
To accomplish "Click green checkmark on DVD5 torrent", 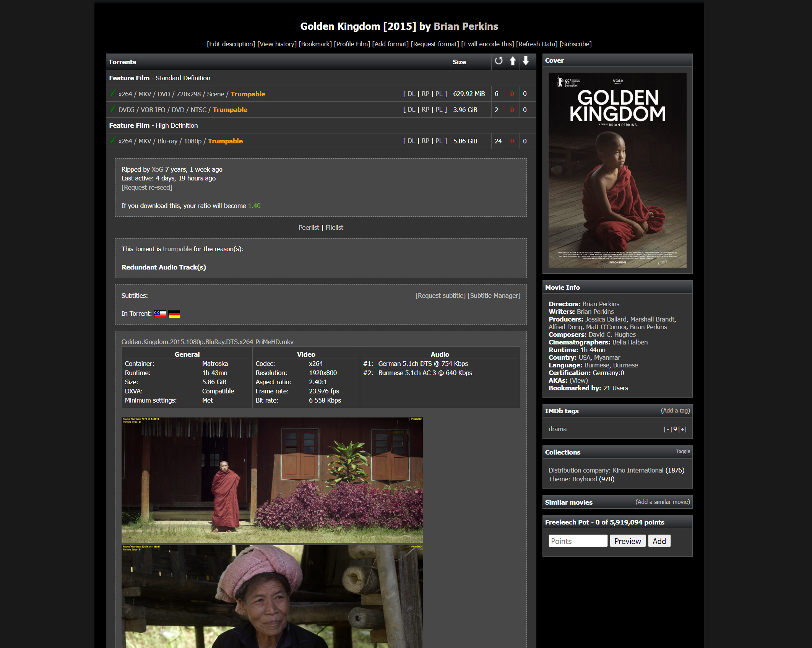I will pyautogui.click(x=113, y=109).
